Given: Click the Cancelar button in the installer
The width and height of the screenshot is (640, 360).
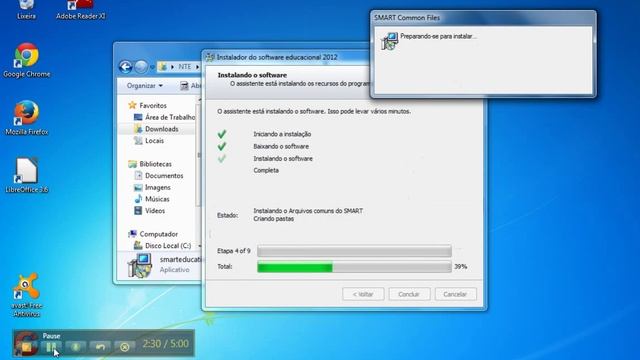Looking at the screenshot, I should click(455, 294).
